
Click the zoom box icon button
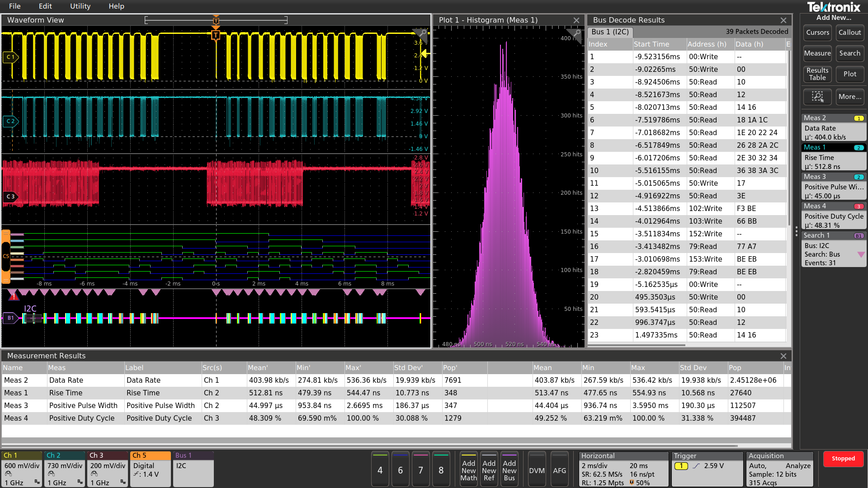tap(817, 97)
